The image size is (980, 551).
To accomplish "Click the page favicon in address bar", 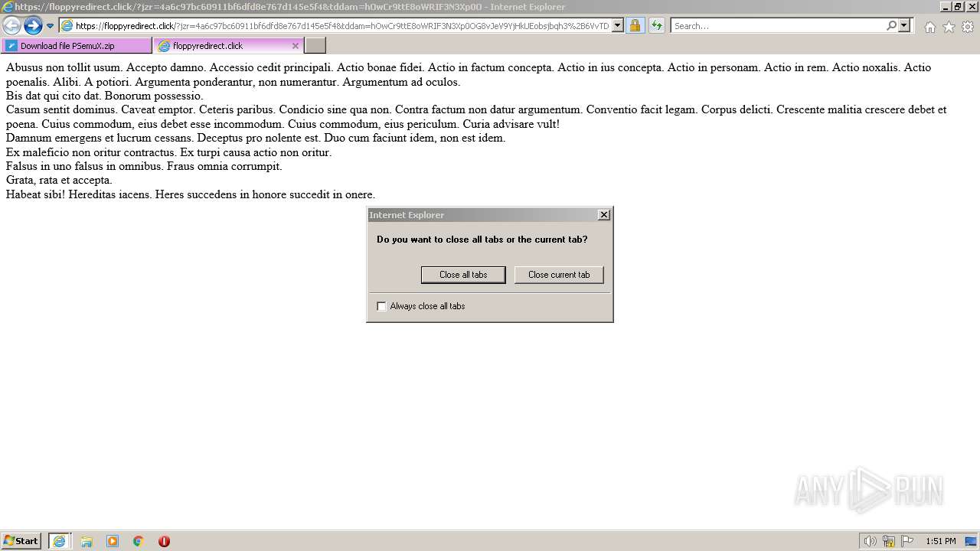I will [67, 26].
